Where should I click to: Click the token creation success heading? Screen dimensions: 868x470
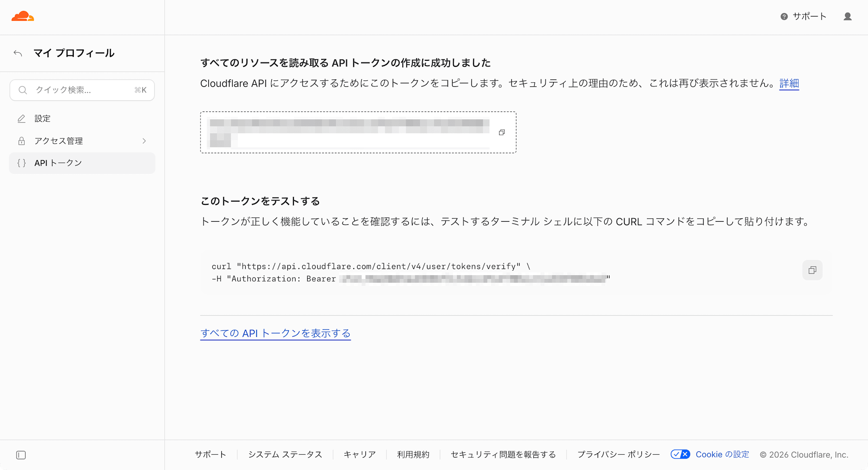[345, 63]
